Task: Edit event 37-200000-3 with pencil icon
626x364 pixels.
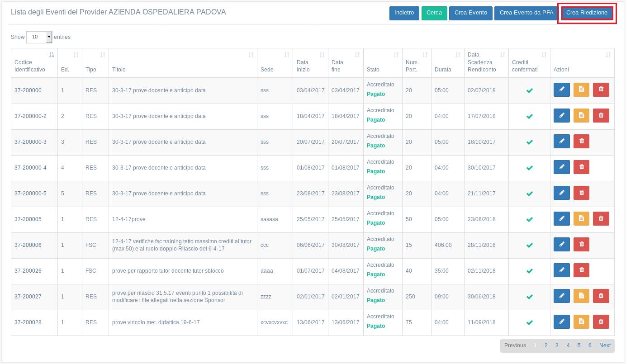Action: [x=562, y=141]
